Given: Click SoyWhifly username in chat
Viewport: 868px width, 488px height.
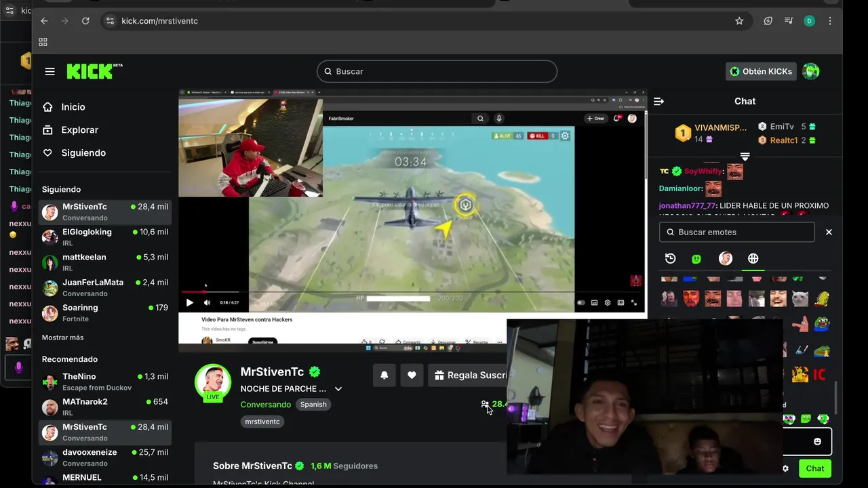Looking at the screenshot, I should coord(703,171).
